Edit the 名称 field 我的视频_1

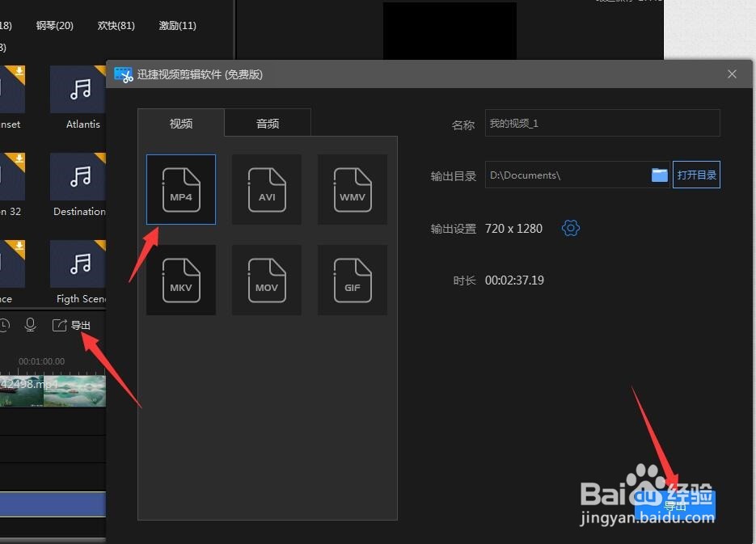[x=602, y=124]
